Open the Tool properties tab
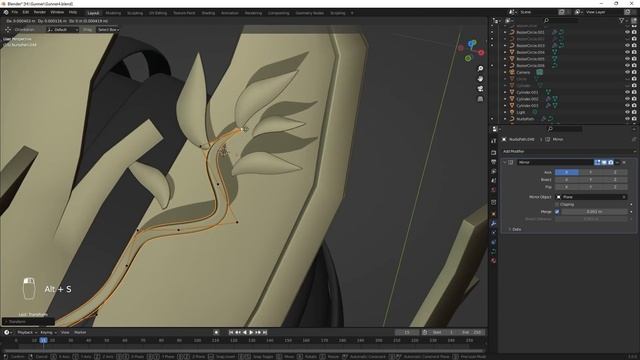Image resolution: width=640 pixels, height=360 pixels. coord(493,141)
